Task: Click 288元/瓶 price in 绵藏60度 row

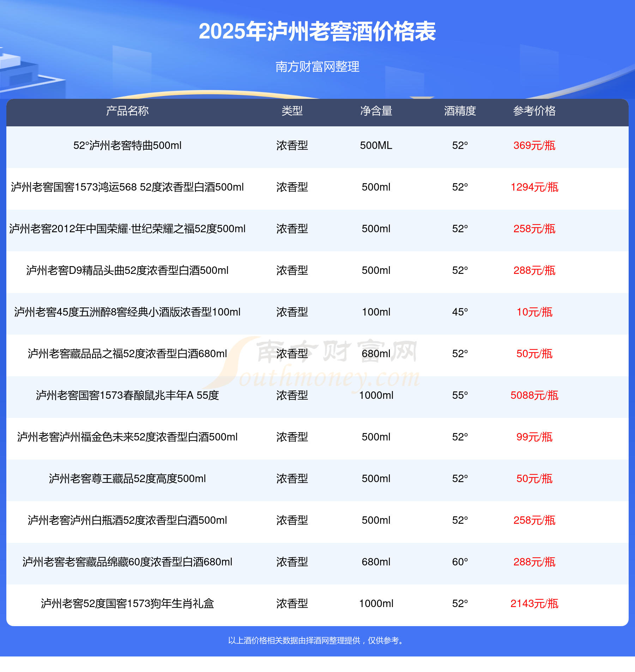Action: pyautogui.click(x=534, y=562)
